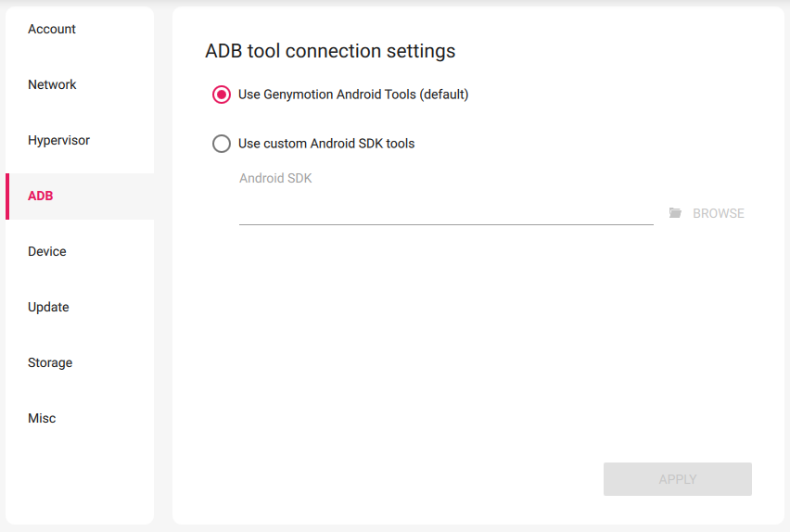790x532 pixels.
Task: Select Use Genymotion Android Tools radio button
Action: point(222,95)
